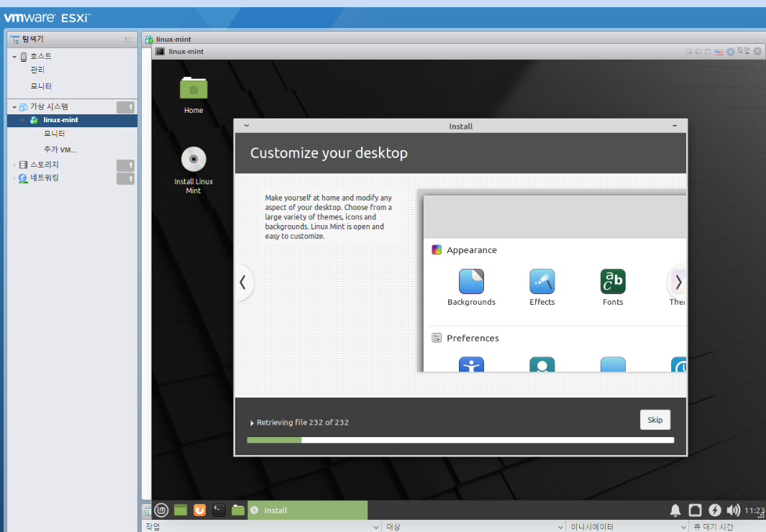This screenshot has width=766, height=532.
Task: Click the medium console size icon
Action: [x=698, y=52]
